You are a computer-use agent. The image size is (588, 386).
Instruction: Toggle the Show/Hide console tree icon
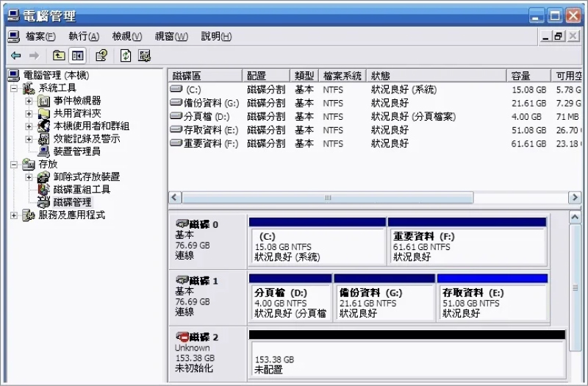(x=78, y=56)
